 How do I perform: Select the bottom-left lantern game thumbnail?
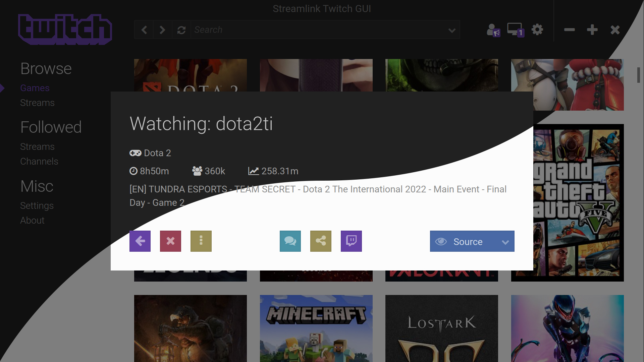[190, 328]
